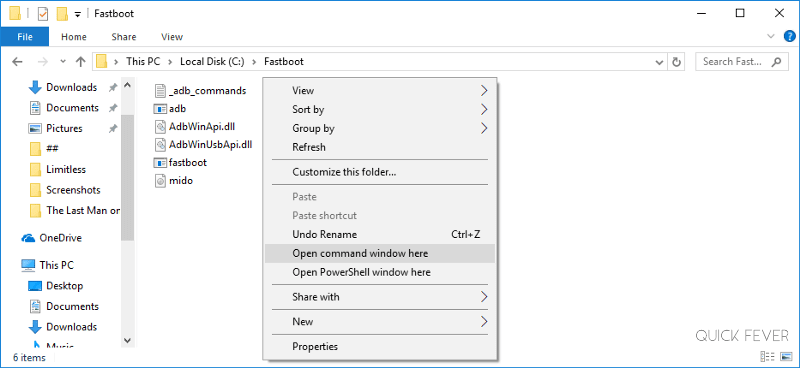
Task: Open pinned Downloads in Quick access
Action: coord(70,87)
